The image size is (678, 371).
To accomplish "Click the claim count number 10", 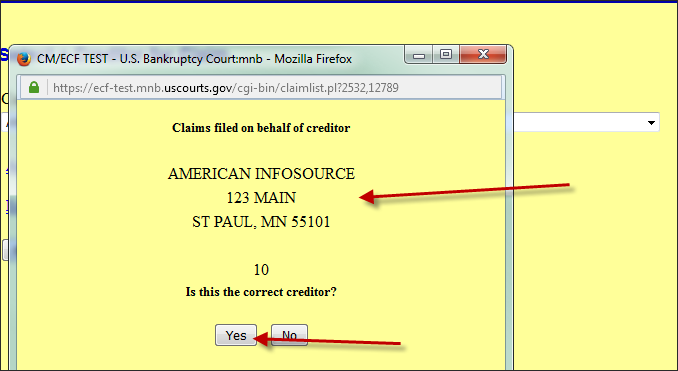I will 261,270.
